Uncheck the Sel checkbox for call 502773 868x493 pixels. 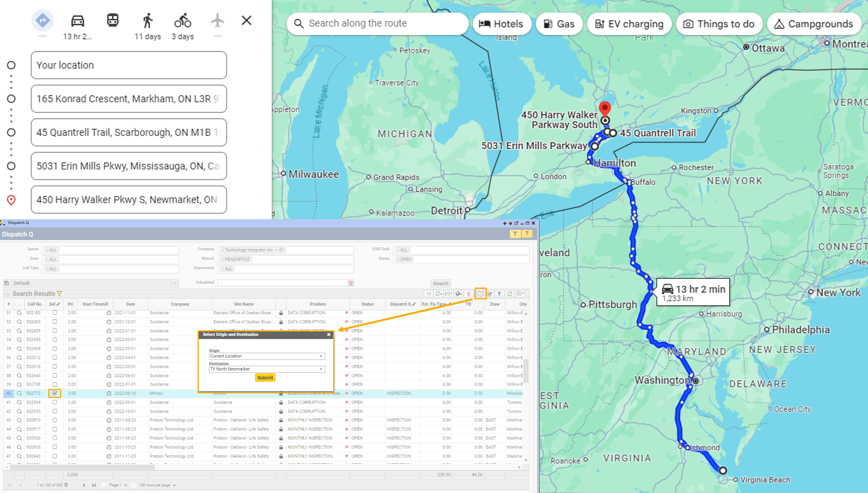[55, 393]
